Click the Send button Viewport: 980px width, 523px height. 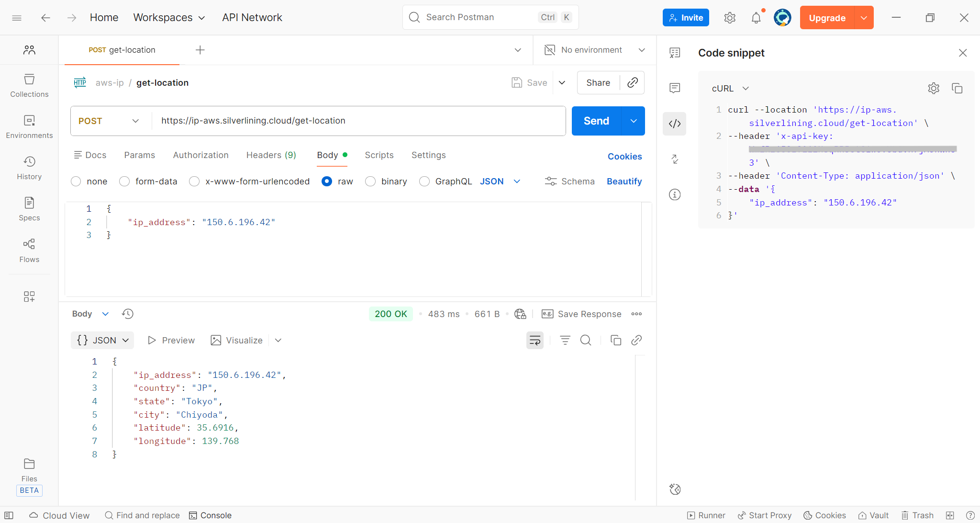point(596,121)
